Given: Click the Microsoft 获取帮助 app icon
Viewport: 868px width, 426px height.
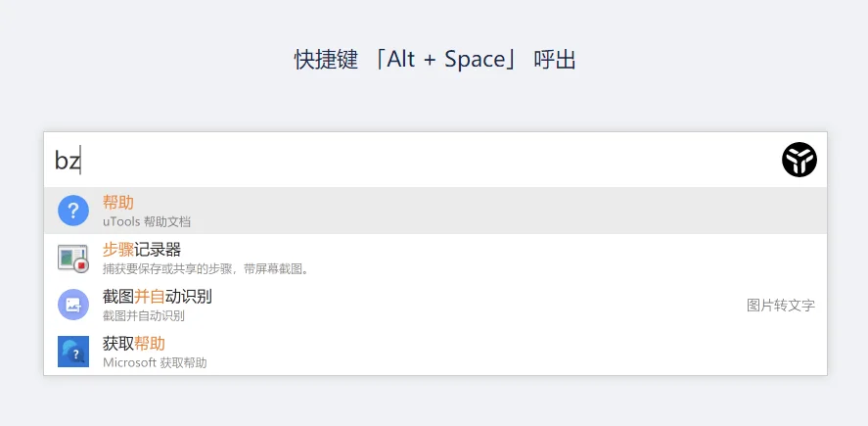Looking at the screenshot, I should [x=73, y=352].
